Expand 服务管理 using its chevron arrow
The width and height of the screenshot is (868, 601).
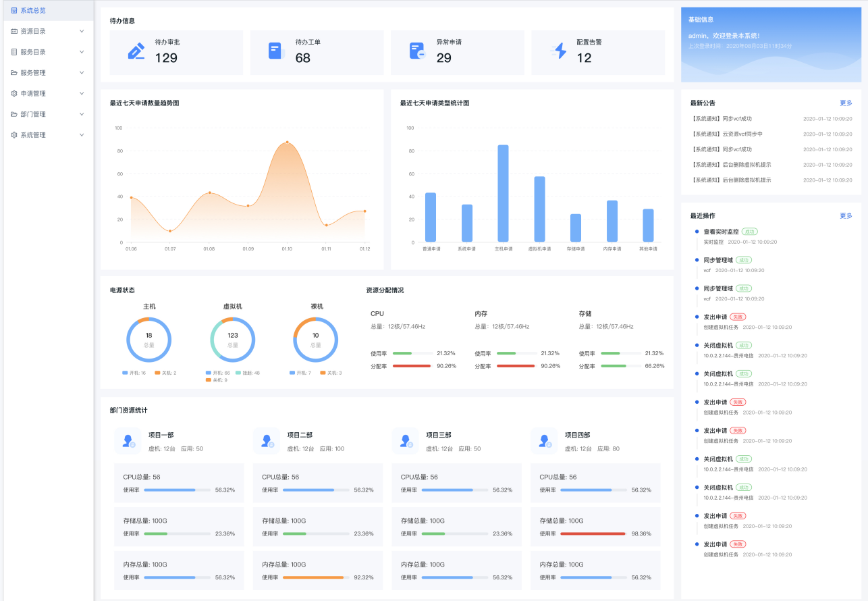tap(82, 73)
